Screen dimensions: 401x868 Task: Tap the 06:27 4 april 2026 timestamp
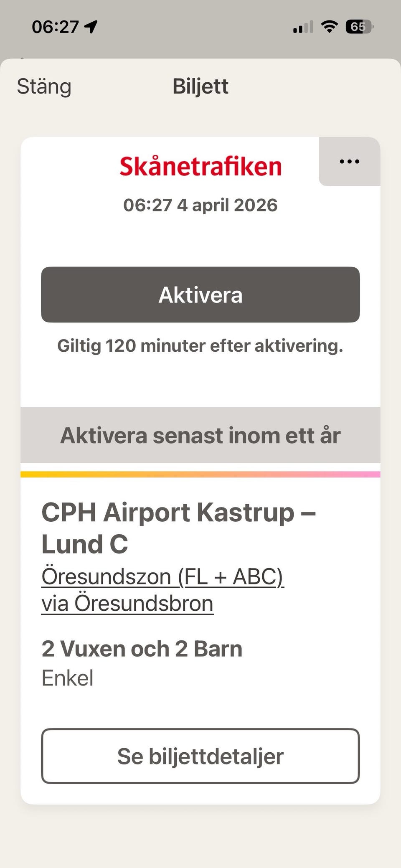(200, 205)
